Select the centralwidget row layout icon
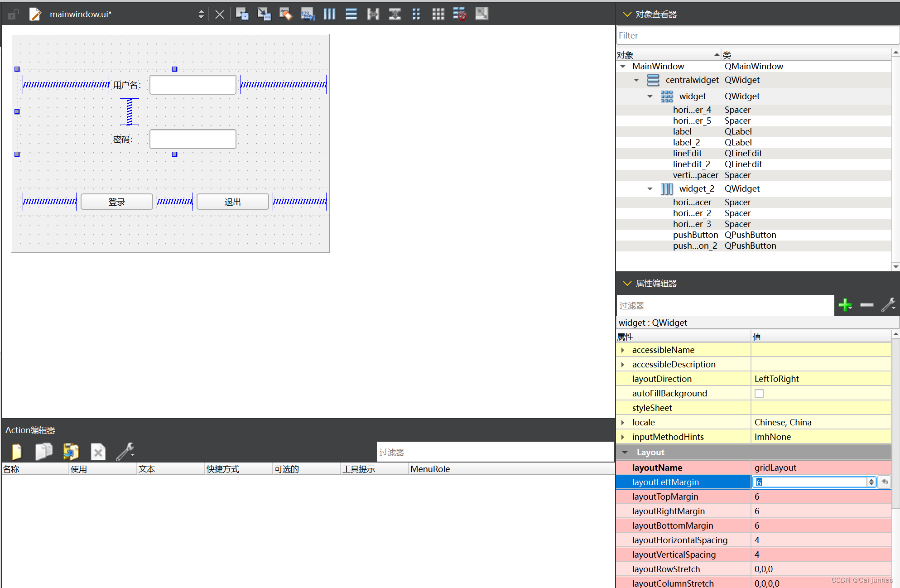Screen dimensions: 900x588 pos(653,80)
